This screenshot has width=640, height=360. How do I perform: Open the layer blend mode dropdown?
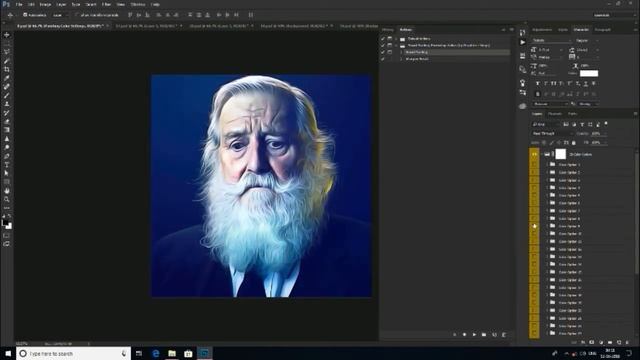pos(552,133)
